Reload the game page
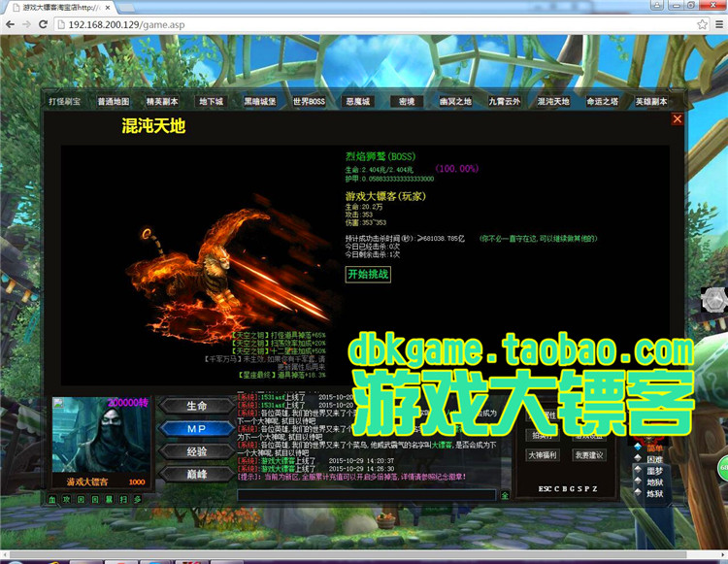This screenshot has width=728, height=564. (x=43, y=24)
